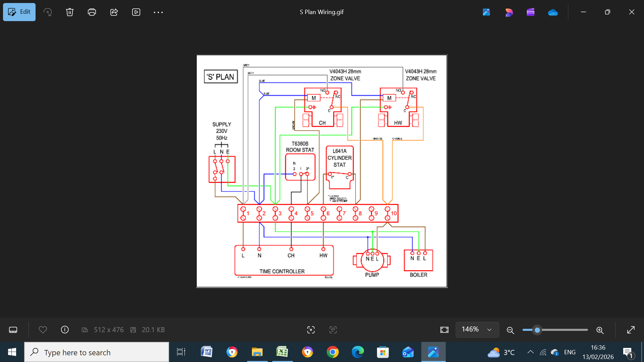The width and height of the screenshot is (644, 362).
Task: Fit image to window
Action: 444,330
